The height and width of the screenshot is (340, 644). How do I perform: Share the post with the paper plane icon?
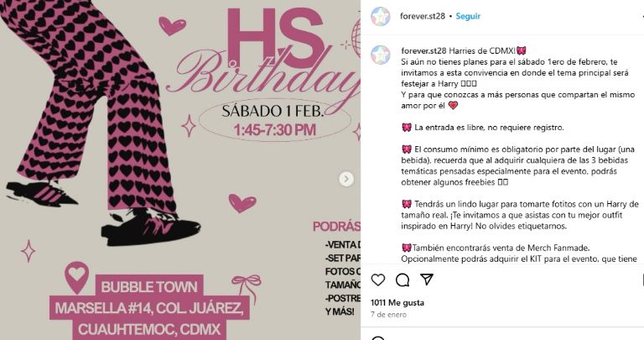coord(427,280)
